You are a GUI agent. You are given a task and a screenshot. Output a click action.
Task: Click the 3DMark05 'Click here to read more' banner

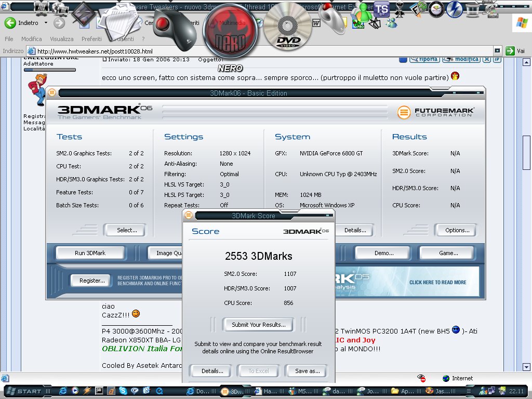[407, 281]
